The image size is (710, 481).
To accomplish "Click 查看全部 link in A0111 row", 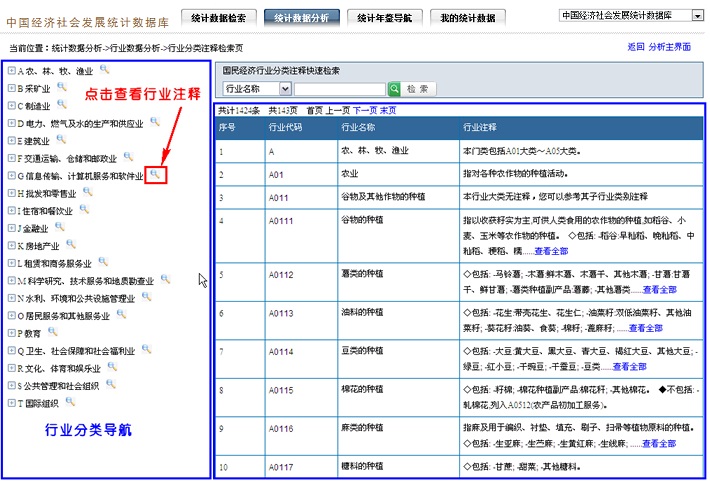I will click(552, 251).
